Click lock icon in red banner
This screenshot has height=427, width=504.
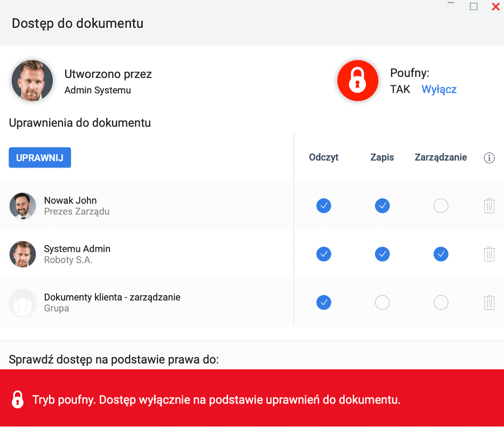(18, 400)
